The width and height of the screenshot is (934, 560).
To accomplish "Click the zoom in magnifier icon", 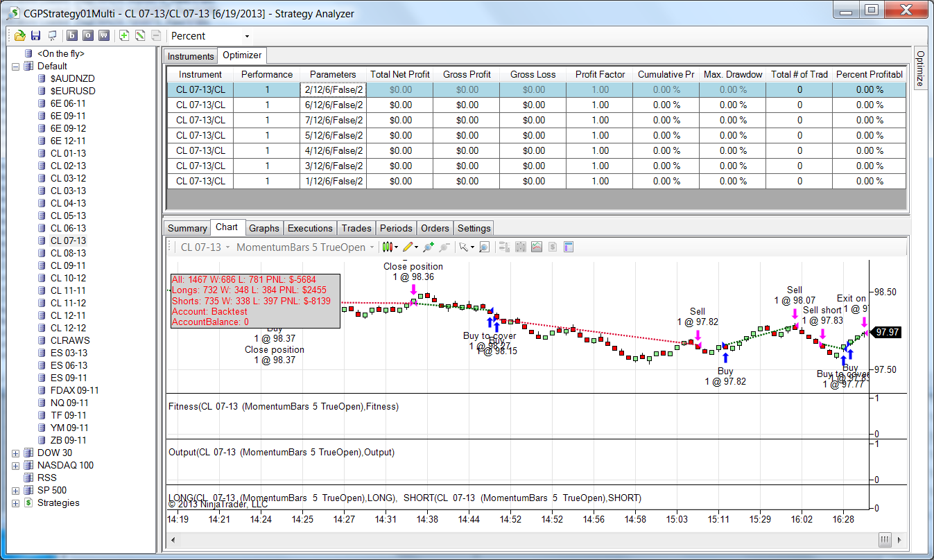I will tap(429, 247).
